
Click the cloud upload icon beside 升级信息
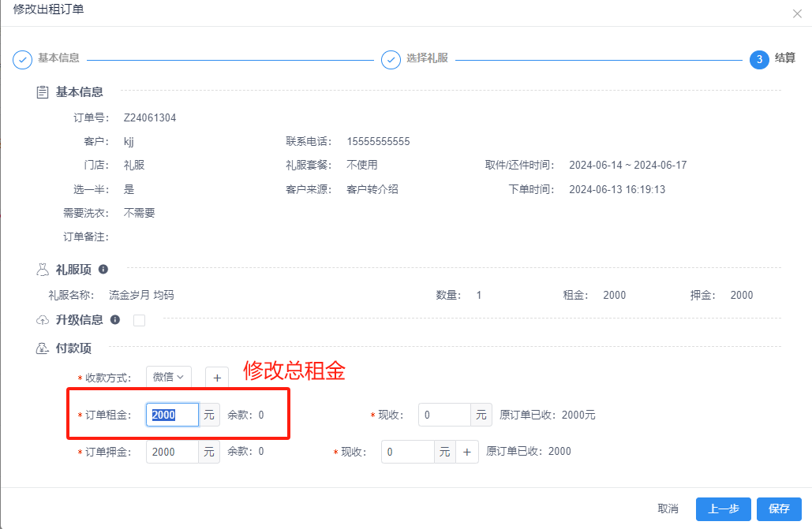pos(43,320)
